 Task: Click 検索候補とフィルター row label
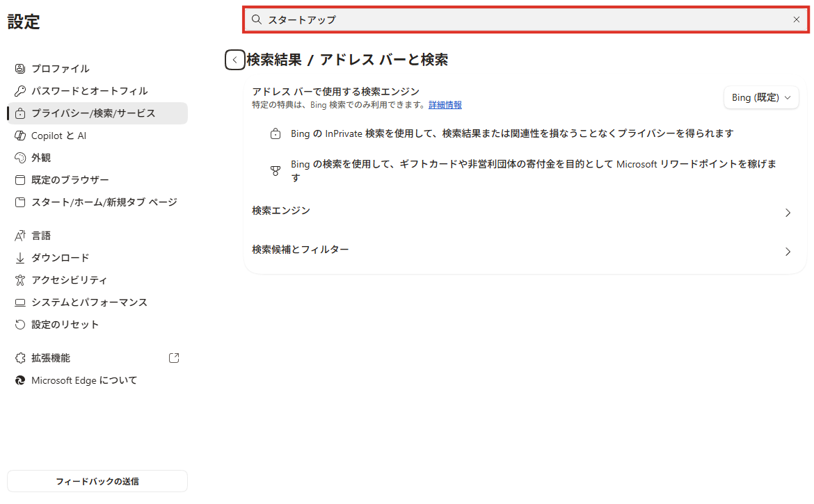tap(300, 250)
